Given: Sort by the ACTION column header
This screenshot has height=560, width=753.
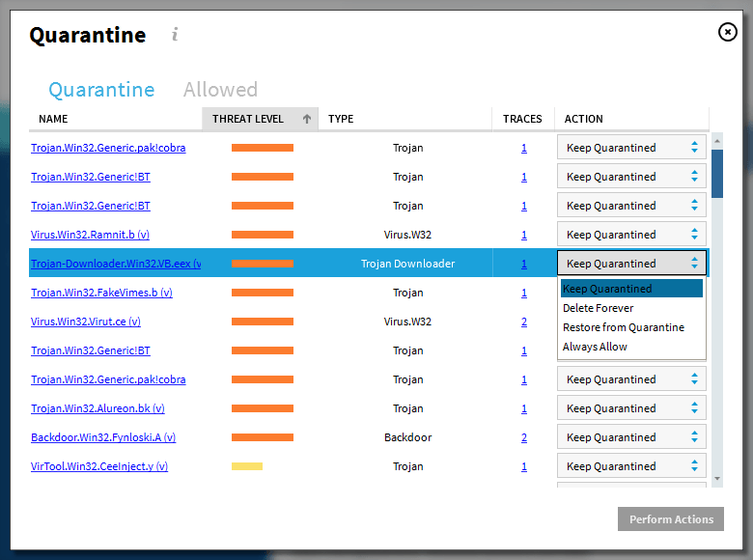Looking at the screenshot, I should (631, 119).
